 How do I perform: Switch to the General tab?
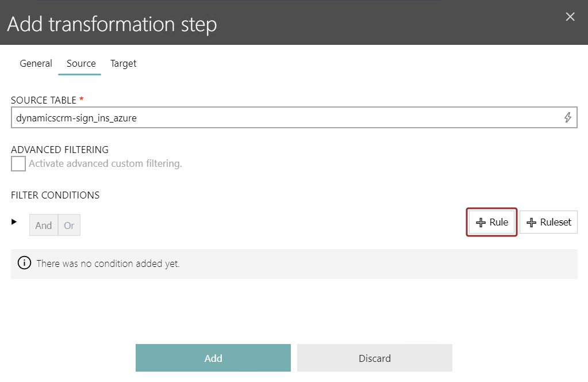coord(36,63)
